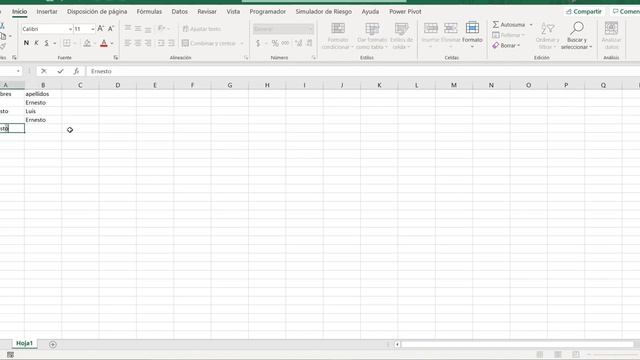The height and width of the screenshot is (360, 640).
Task: Confirm entry with the checkmark icon
Action: click(x=60, y=71)
